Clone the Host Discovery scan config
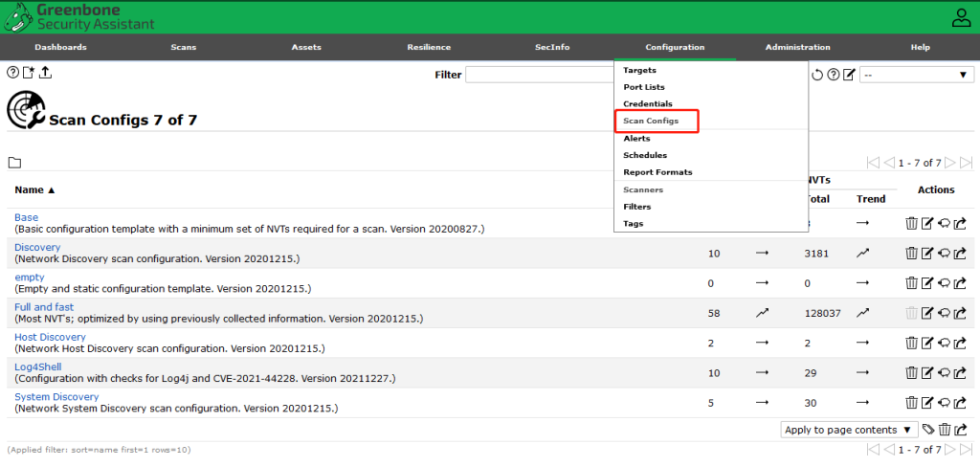The height and width of the screenshot is (467, 980). (x=943, y=343)
